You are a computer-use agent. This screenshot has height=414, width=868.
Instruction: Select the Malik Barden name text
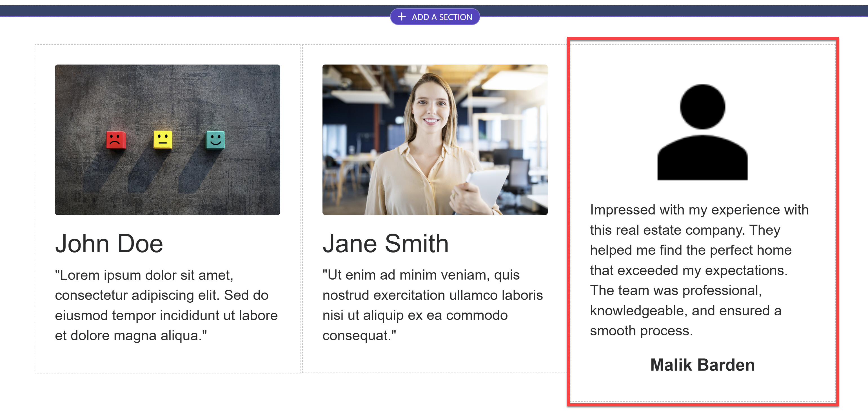pos(703,365)
